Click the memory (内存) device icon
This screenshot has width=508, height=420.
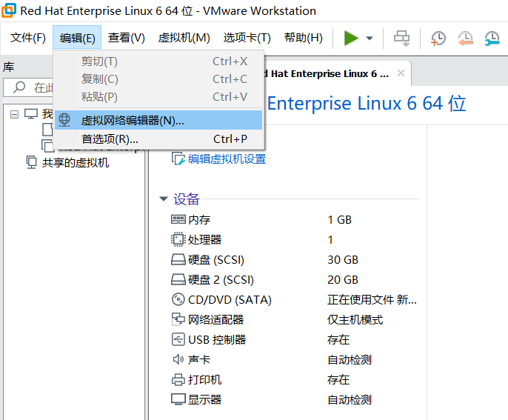coord(178,220)
